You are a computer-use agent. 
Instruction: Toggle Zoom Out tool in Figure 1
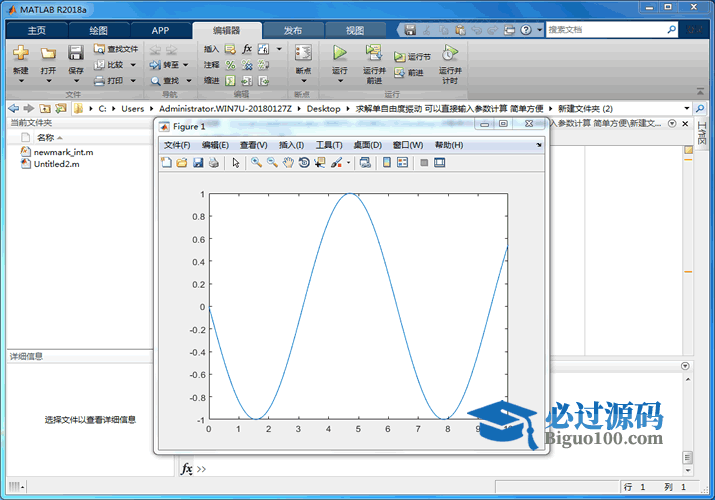click(272, 163)
